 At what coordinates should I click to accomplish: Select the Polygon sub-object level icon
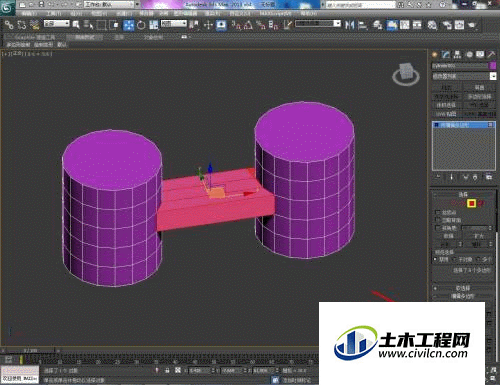click(471, 203)
